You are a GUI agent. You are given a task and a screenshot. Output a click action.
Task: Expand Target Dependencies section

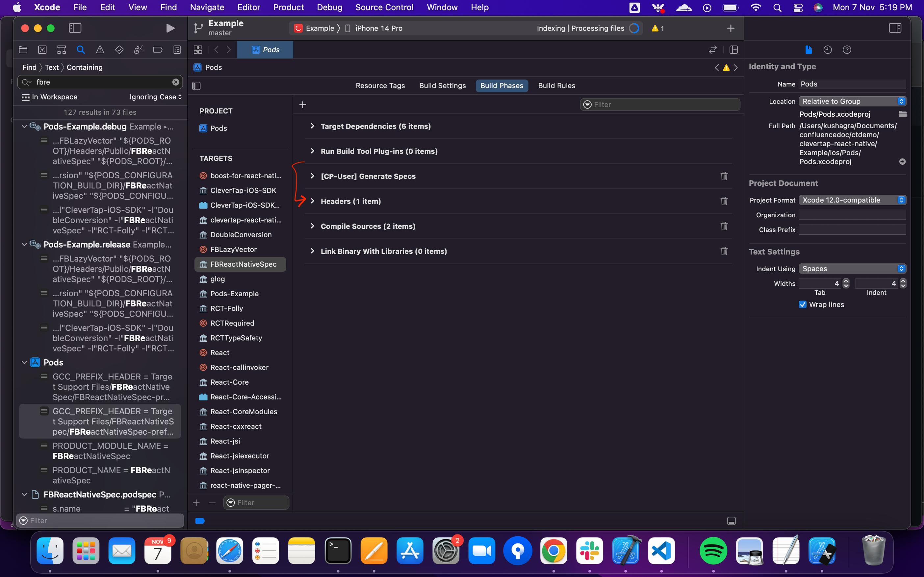[312, 126]
